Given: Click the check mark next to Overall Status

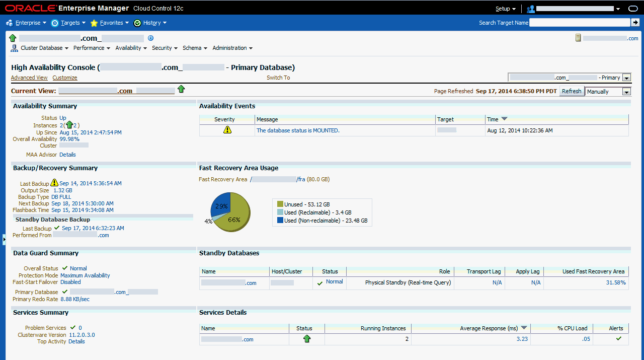Looking at the screenshot, I should coord(64,268).
